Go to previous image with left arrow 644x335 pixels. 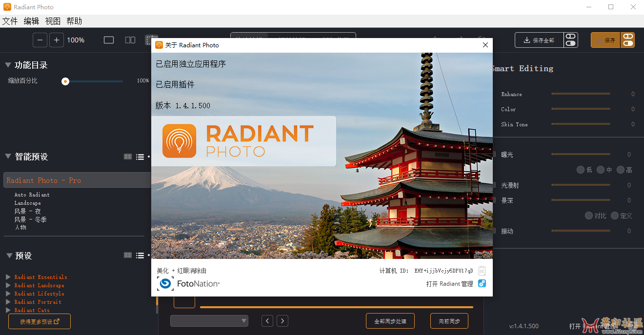[267, 321]
